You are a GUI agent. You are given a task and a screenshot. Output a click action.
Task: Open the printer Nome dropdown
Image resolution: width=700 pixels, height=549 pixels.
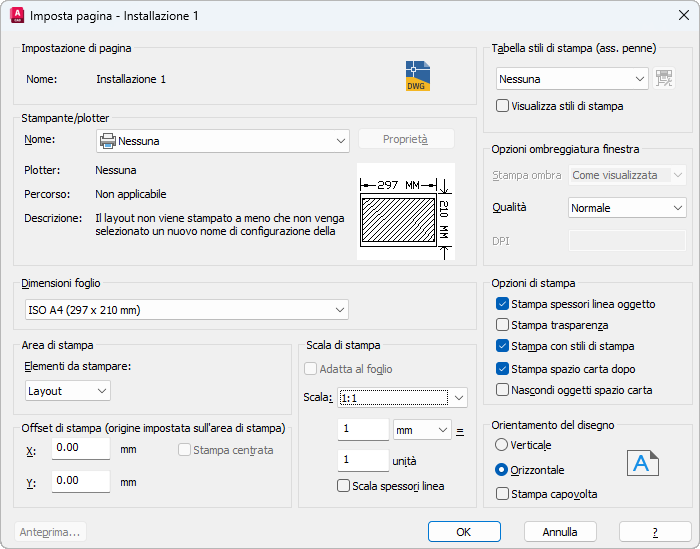coord(222,141)
